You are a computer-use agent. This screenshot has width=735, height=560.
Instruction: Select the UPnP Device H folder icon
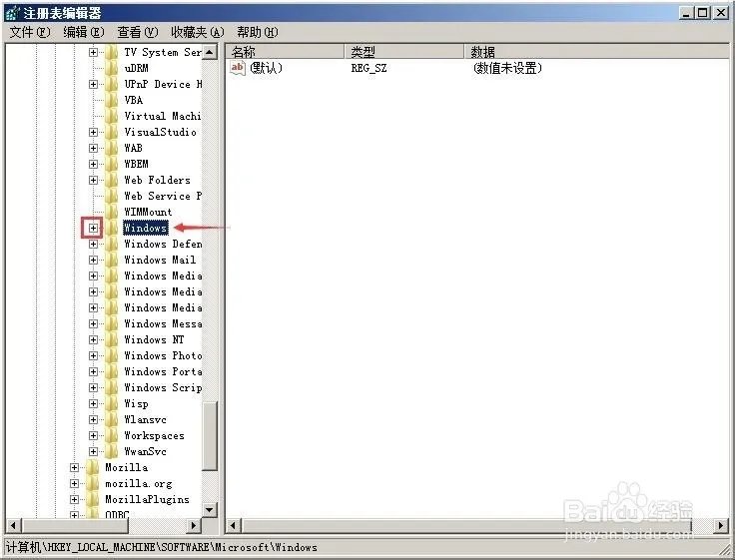point(112,84)
